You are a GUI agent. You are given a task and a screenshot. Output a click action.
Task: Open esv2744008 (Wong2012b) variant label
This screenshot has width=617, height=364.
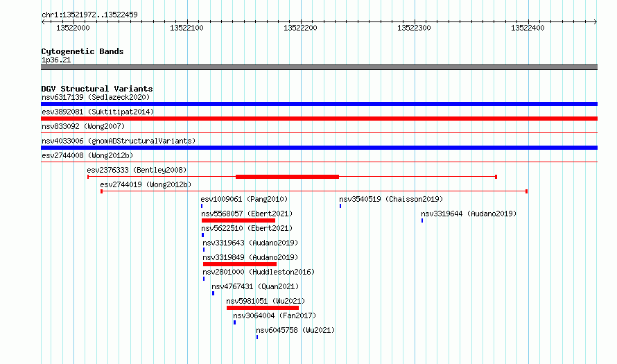point(87,155)
